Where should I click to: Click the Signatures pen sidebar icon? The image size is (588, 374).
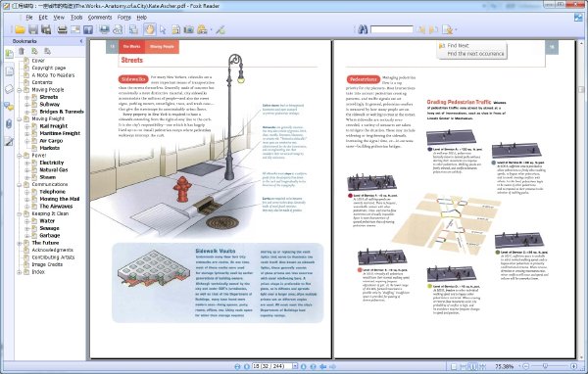point(9,141)
